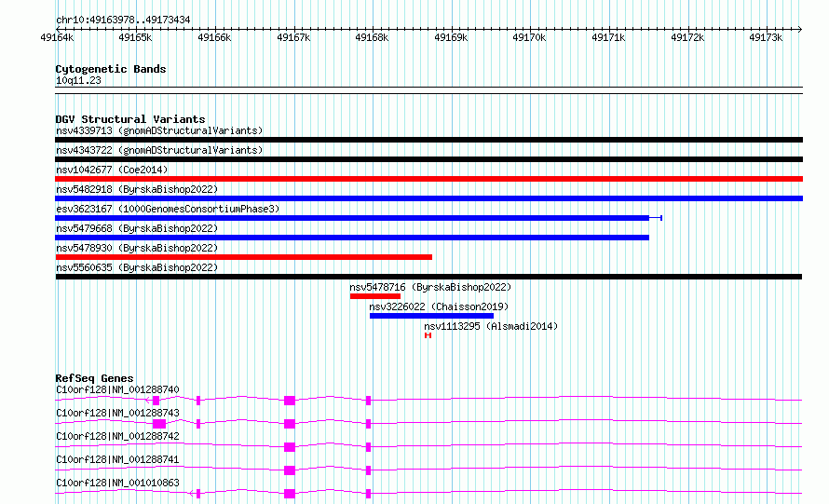The image size is (829, 504).
Task: Click the red bar of nsv1042677
Action: [428, 179]
